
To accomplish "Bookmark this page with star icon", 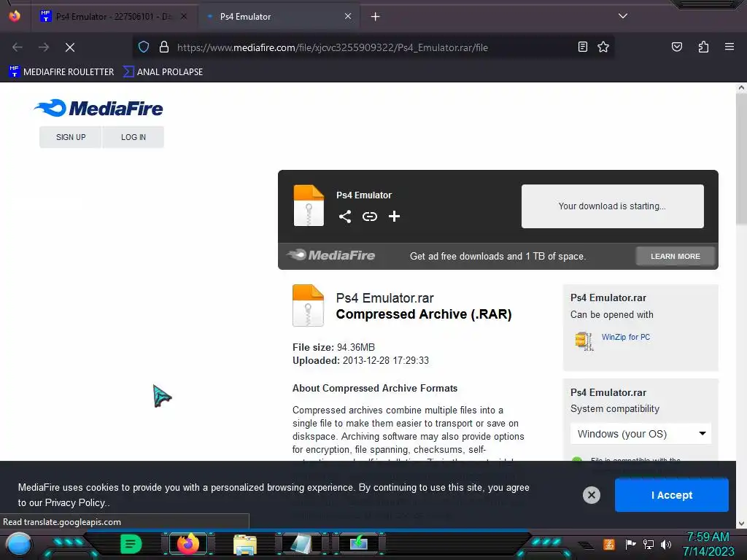I will (x=603, y=47).
